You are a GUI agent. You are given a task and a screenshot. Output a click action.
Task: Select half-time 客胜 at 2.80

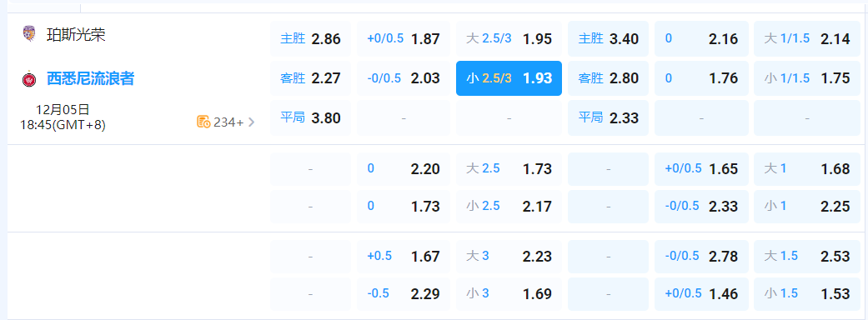coord(609,78)
